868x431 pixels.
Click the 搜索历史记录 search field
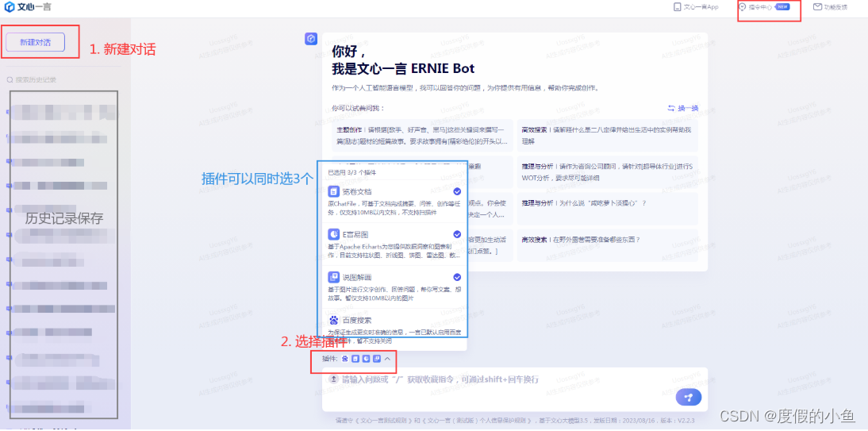[x=63, y=80]
